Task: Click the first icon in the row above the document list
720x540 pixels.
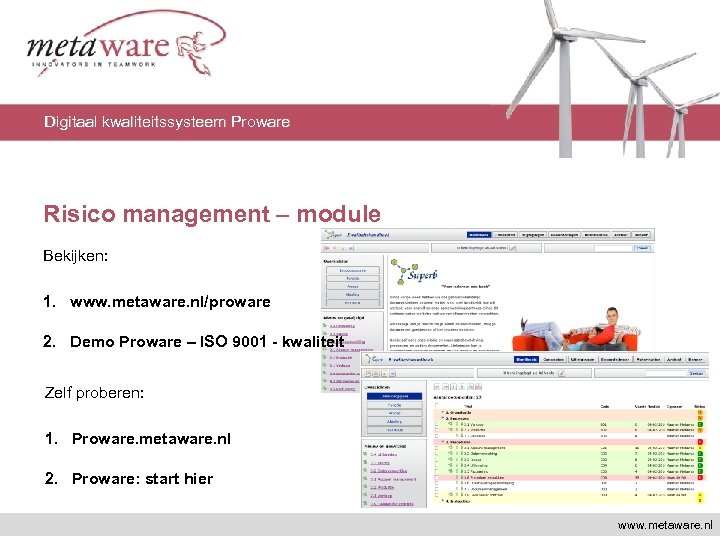Action: pos(437,387)
